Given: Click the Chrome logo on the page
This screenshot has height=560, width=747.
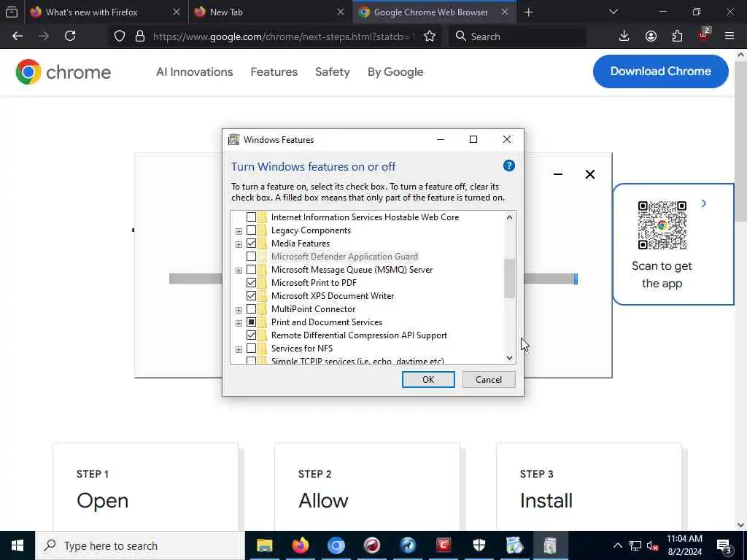Looking at the screenshot, I should click(28, 72).
